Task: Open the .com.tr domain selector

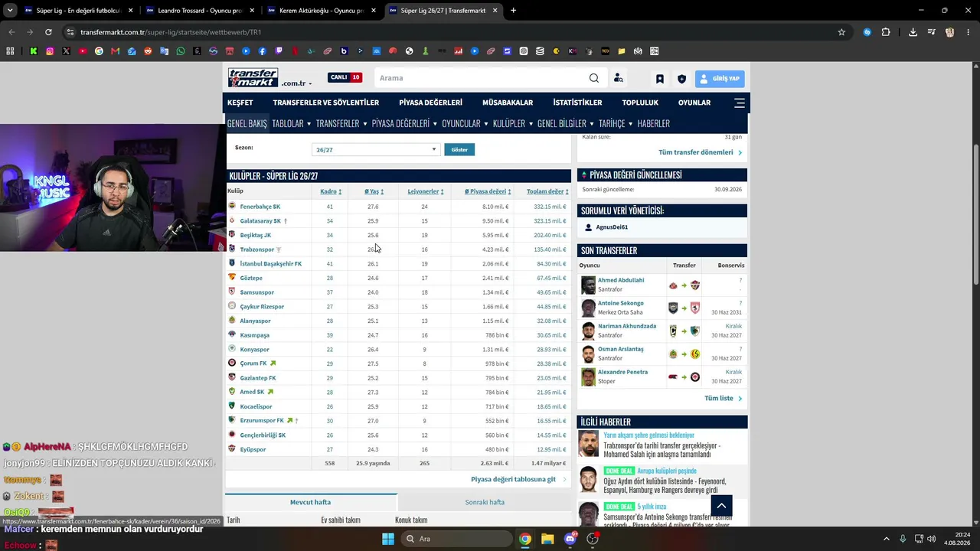Action: coord(296,83)
